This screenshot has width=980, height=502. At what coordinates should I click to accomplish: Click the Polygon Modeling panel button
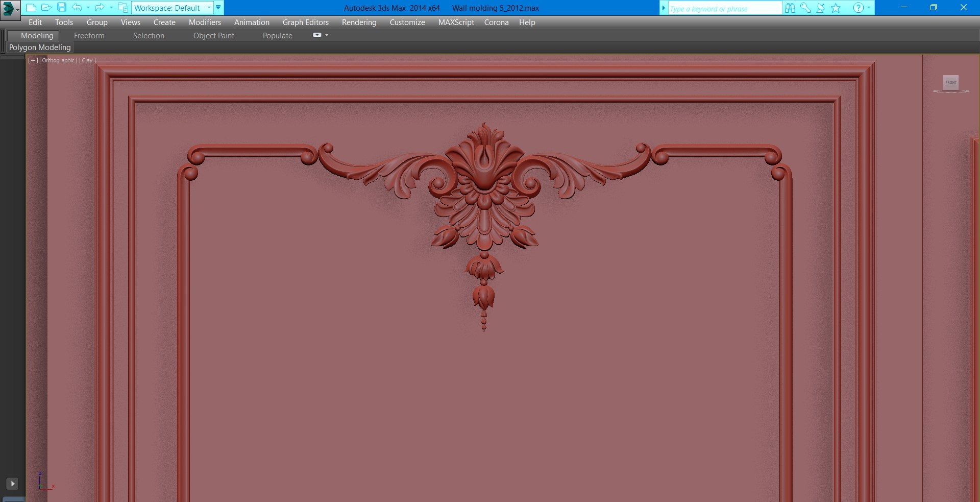coord(40,47)
